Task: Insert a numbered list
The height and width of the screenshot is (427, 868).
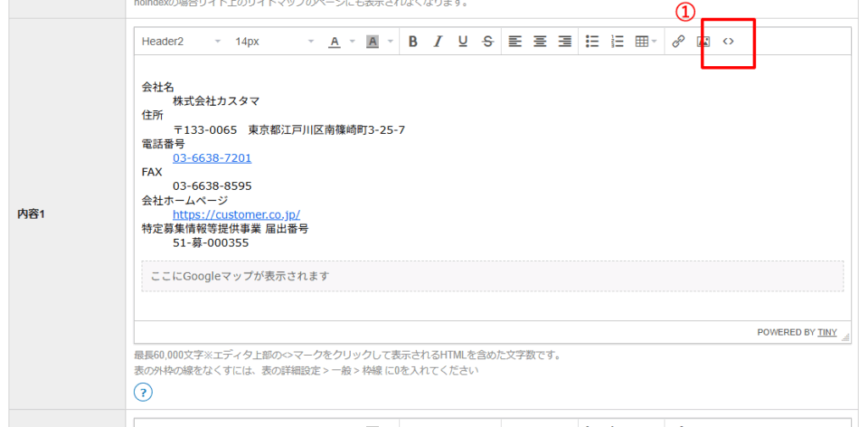Action: (x=617, y=42)
